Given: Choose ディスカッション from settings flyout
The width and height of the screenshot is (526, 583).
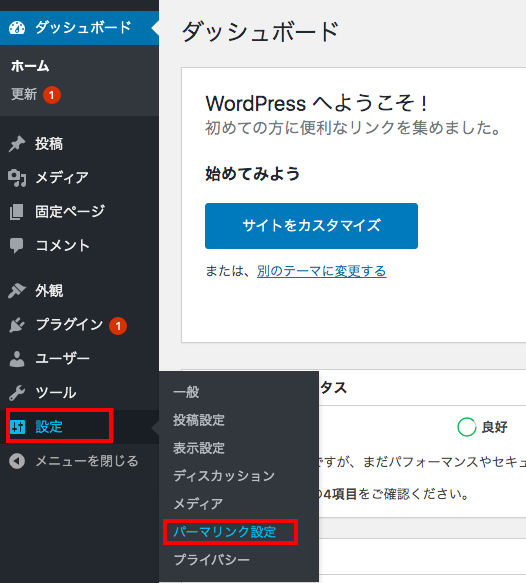Looking at the screenshot, I should [224, 476].
